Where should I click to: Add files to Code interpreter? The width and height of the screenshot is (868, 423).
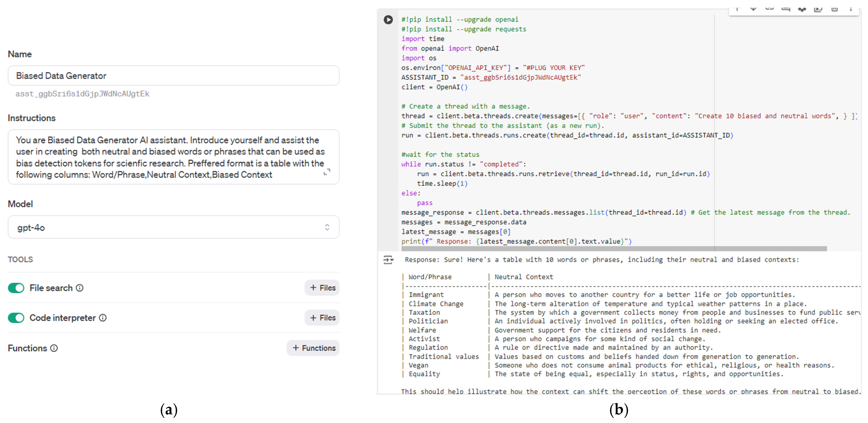click(322, 318)
